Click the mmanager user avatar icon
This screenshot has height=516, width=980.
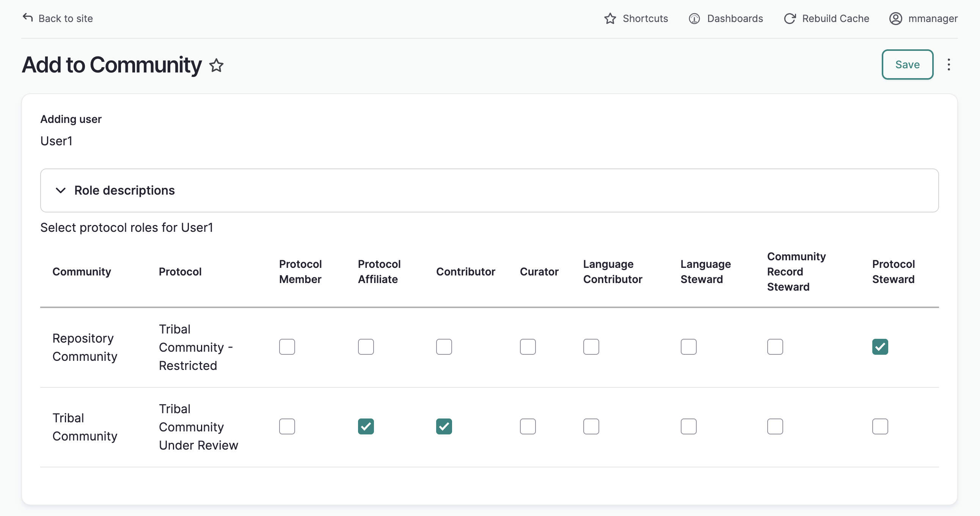[895, 18]
